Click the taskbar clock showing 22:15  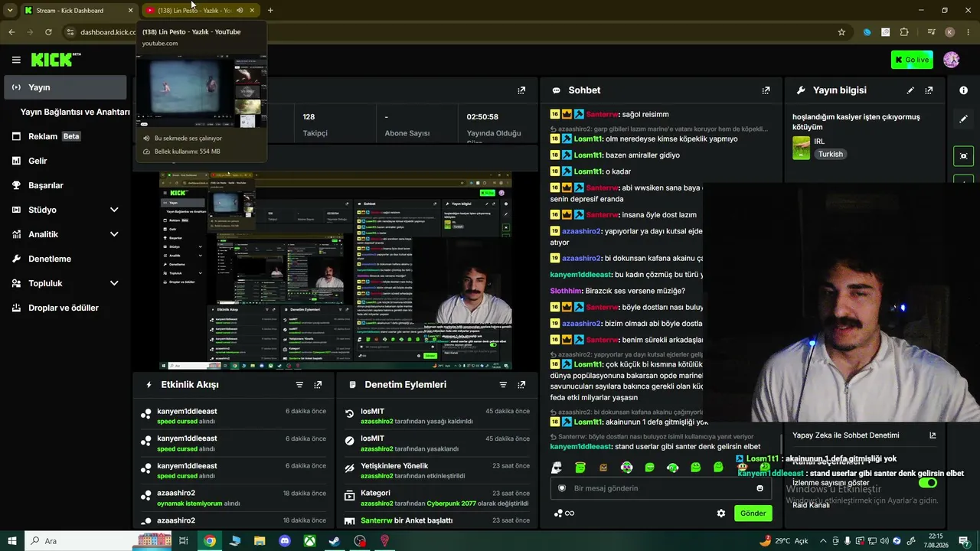click(935, 541)
